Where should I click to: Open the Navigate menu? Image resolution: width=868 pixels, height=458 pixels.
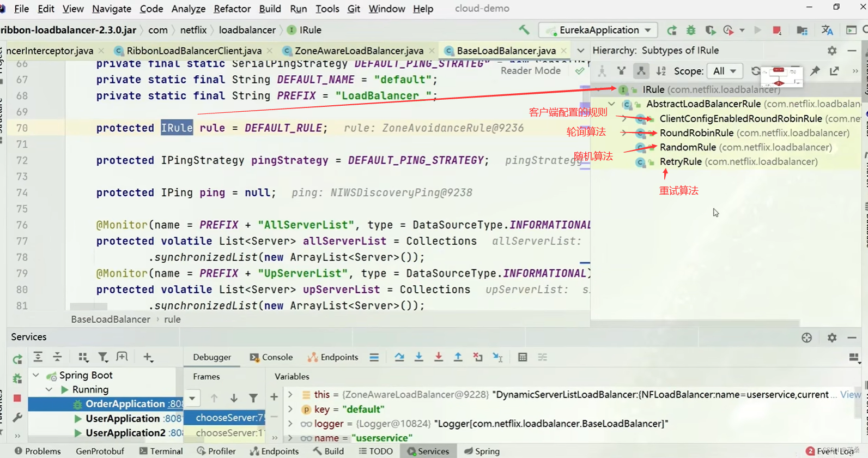pos(112,9)
